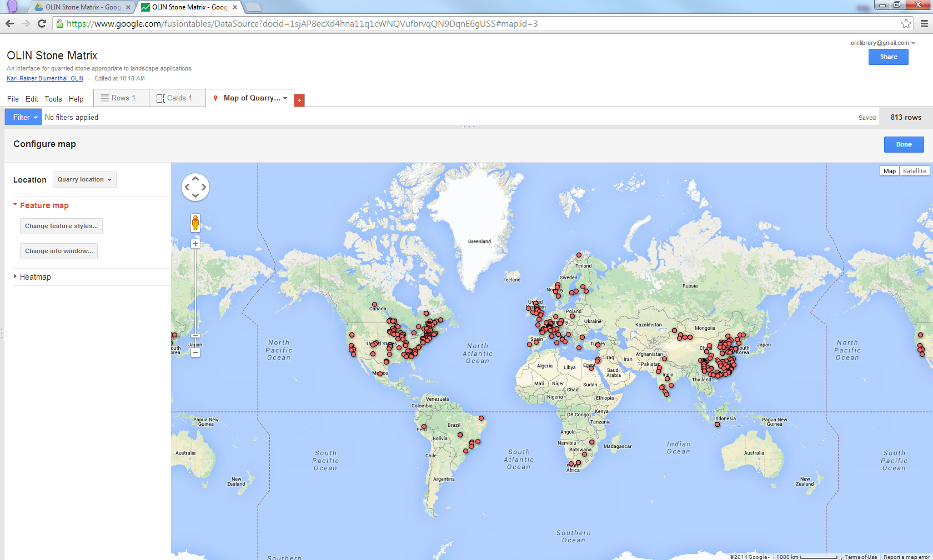
Task: Click the map pan left arrow
Action: pyautogui.click(x=187, y=187)
